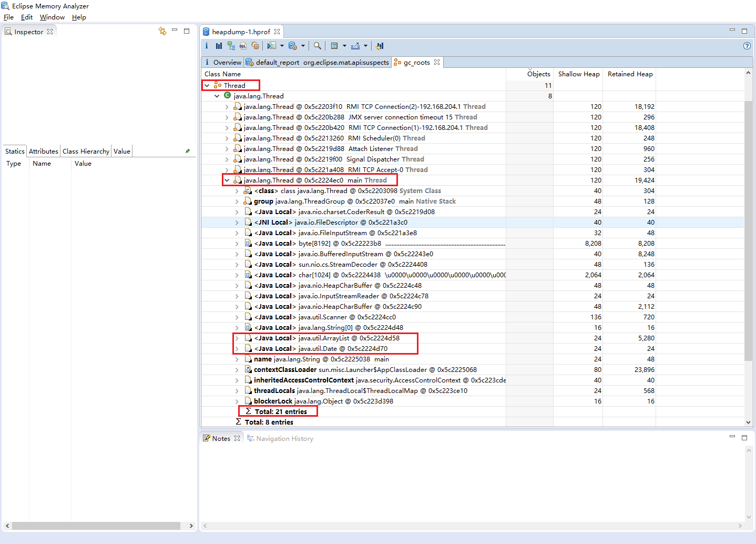Image resolution: width=756 pixels, height=544 pixels.
Task: Sort by the Objects column header
Action: coord(529,74)
